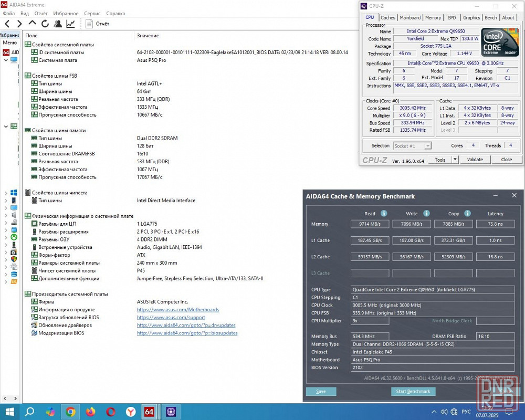Select the security shield tree icon
525x420 pixels.
click(14, 259)
